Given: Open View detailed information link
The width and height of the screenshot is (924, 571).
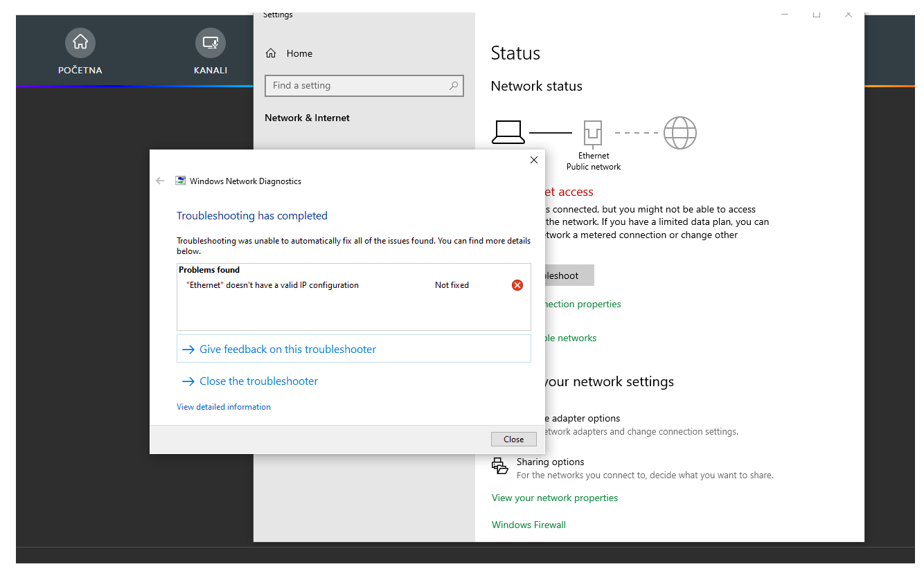Looking at the screenshot, I should [x=224, y=407].
